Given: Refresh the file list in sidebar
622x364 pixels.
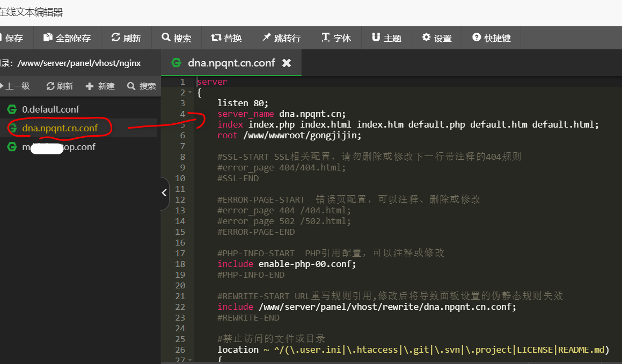Looking at the screenshot, I should [60, 86].
